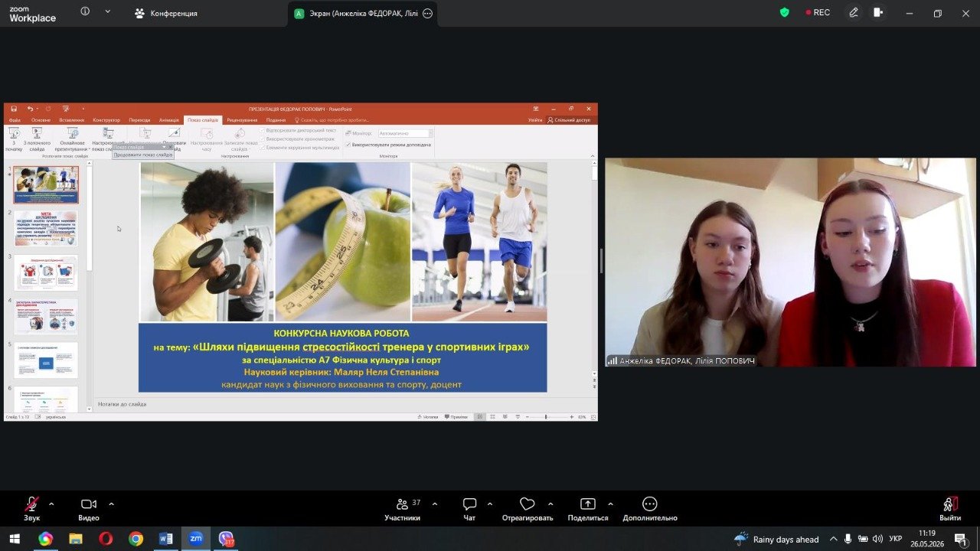Click the Zoom side panel layout icon

click(878, 12)
